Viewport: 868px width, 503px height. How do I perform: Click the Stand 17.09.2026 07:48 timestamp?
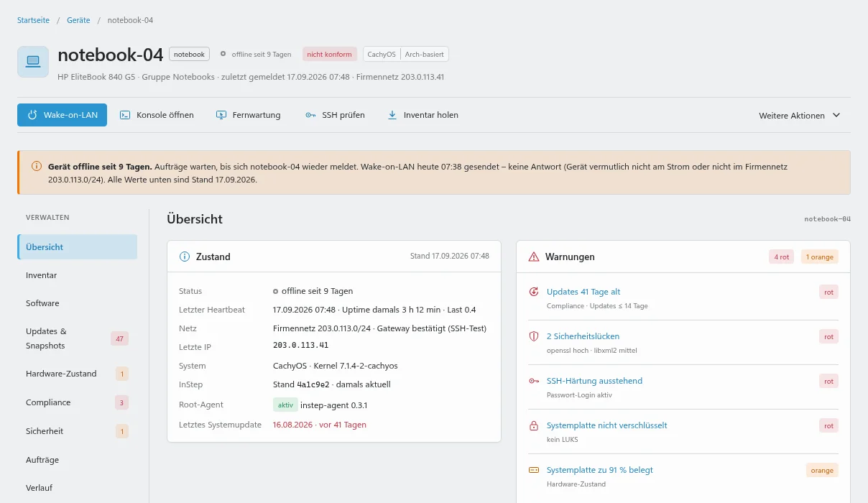click(450, 256)
